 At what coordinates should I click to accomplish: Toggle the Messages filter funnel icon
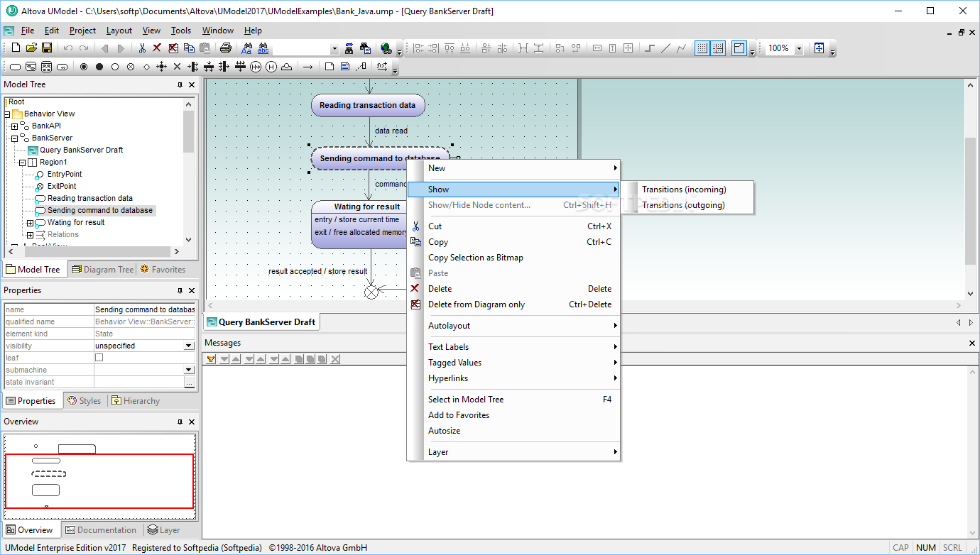(x=211, y=359)
